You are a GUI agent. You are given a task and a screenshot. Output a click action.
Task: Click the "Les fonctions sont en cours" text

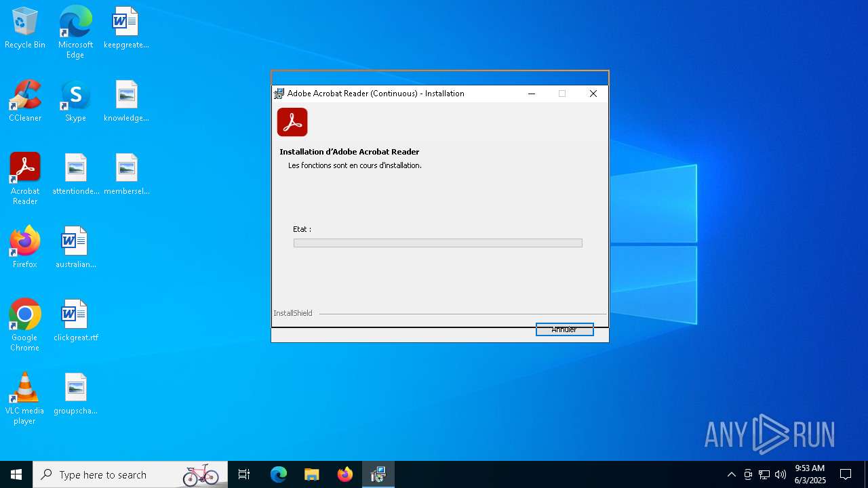click(355, 165)
